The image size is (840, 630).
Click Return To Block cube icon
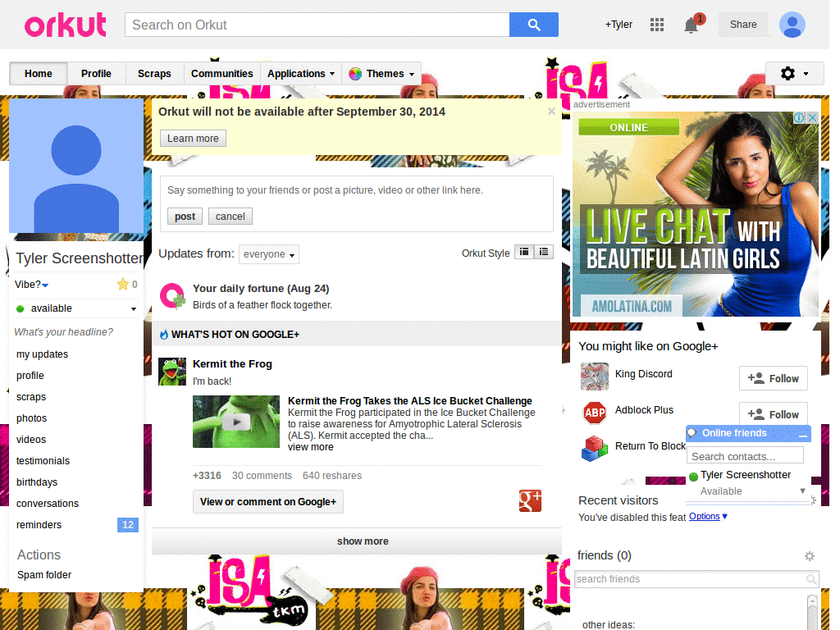[x=595, y=449]
